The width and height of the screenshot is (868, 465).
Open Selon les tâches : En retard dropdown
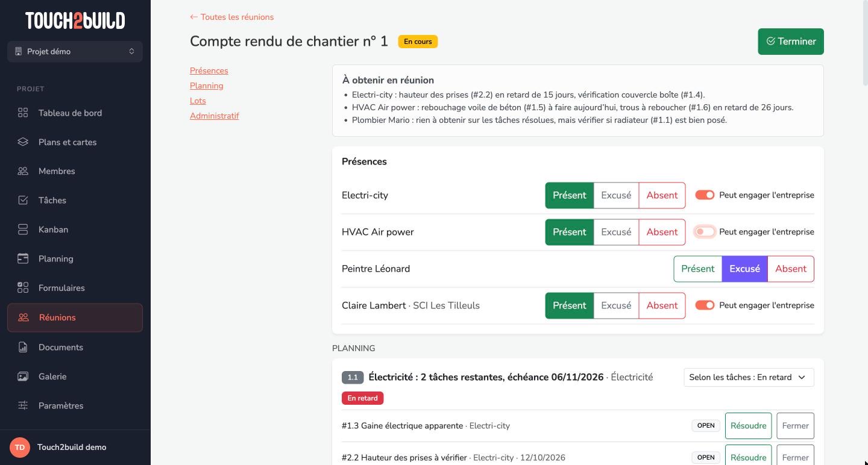click(x=749, y=377)
